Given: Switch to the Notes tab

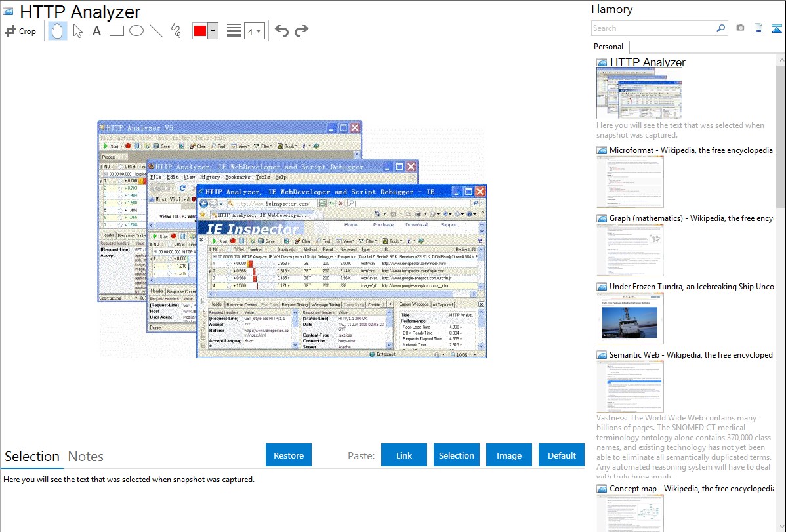Looking at the screenshot, I should pyautogui.click(x=86, y=457).
